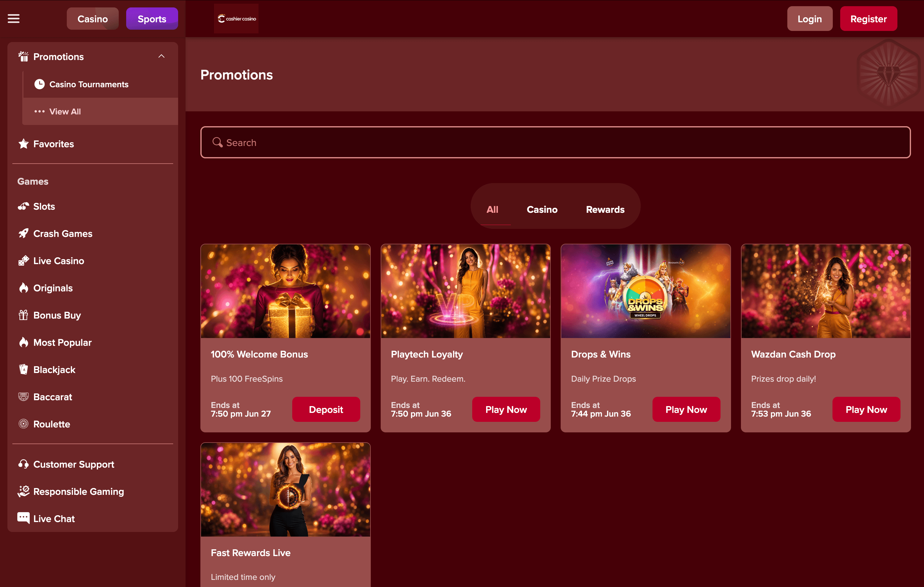The image size is (924, 587).
Task: Click the Promotions gift icon in sidebar
Action: point(24,56)
